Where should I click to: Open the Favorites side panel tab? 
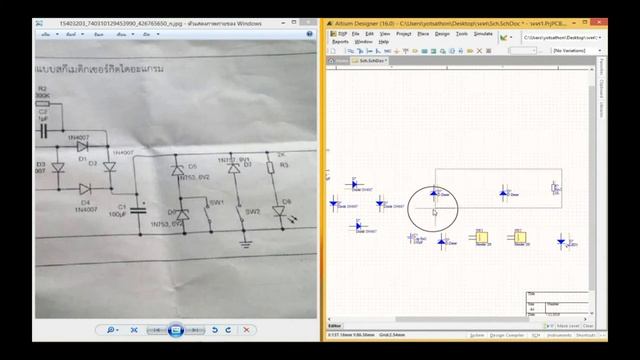pyautogui.click(x=602, y=67)
